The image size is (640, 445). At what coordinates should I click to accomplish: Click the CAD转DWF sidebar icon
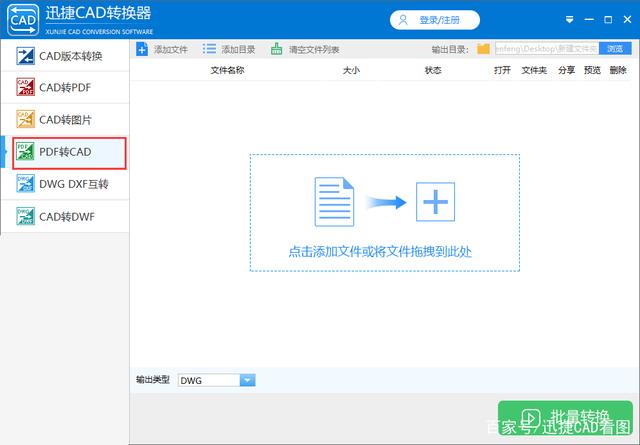pos(25,216)
